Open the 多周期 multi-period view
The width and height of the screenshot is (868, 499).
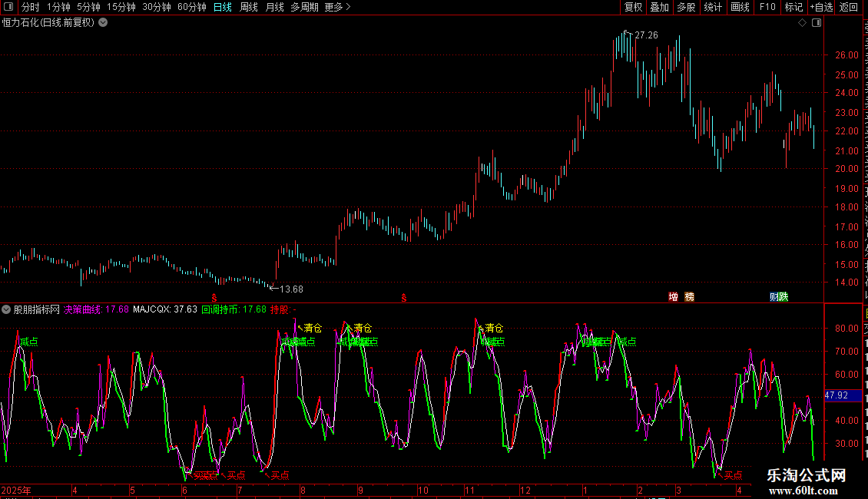304,7
